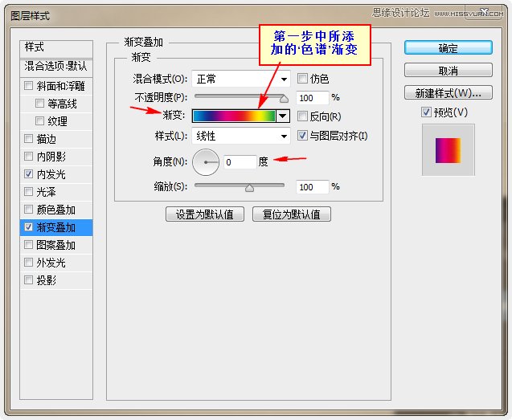Open the 渐变叠加 settings row
This screenshot has width=512, height=420.
pos(55,227)
